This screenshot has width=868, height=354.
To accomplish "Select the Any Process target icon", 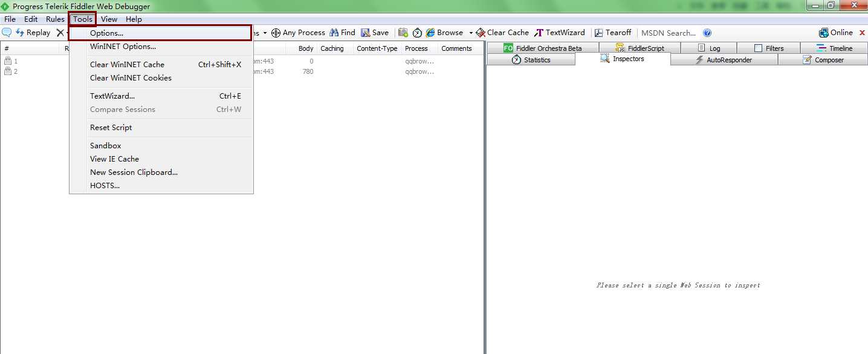I will pos(276,33).
